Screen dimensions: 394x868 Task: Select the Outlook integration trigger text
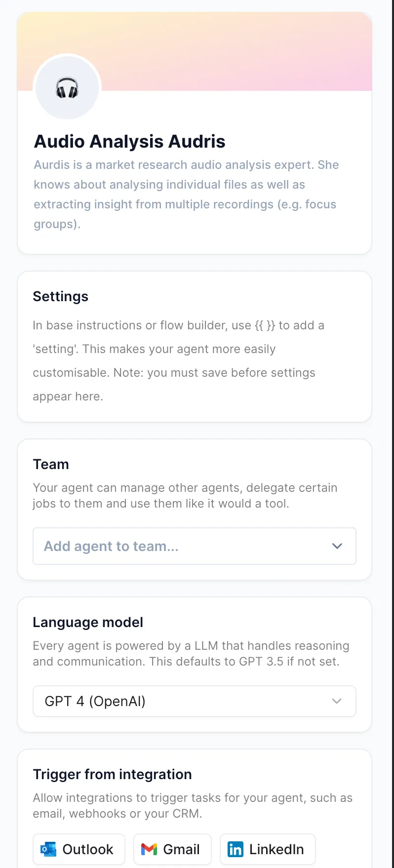(88, 849)
